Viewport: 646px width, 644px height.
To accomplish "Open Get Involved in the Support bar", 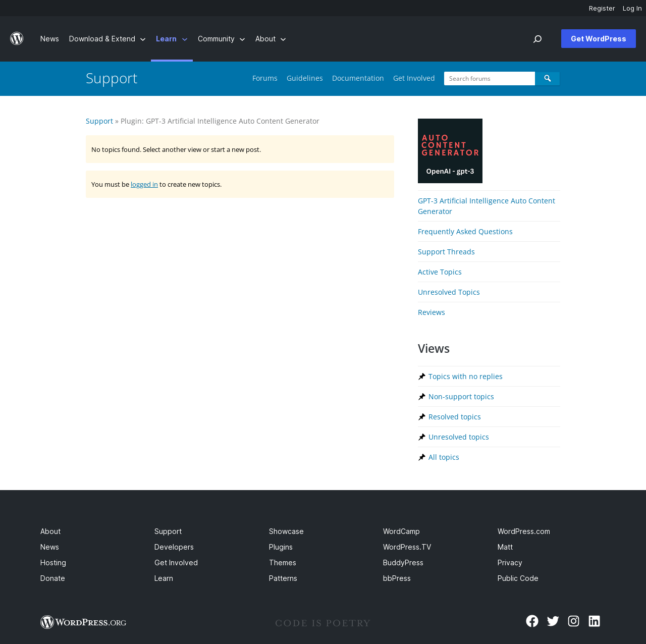I will 414,78.
